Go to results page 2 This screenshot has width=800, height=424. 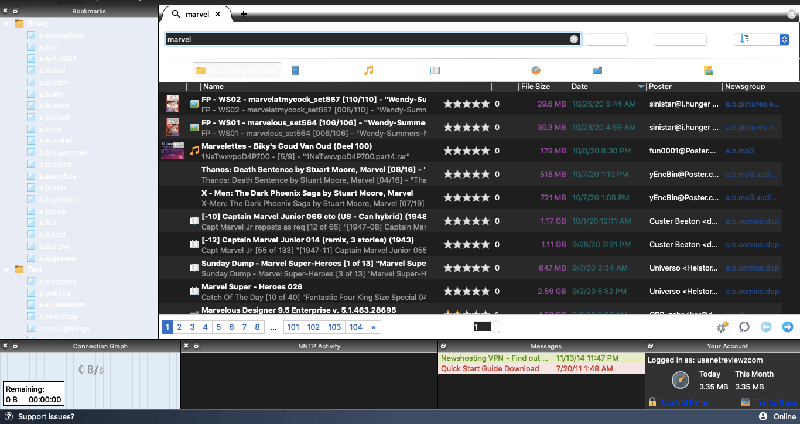click(x=179, y=327)
